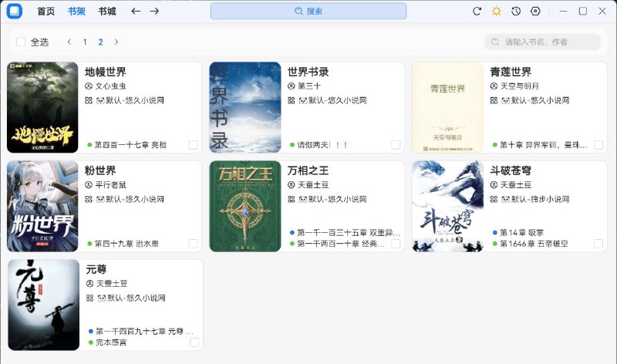Click the refresh icon
This screenshot has width=617, height=364.
tap(477, 11)
